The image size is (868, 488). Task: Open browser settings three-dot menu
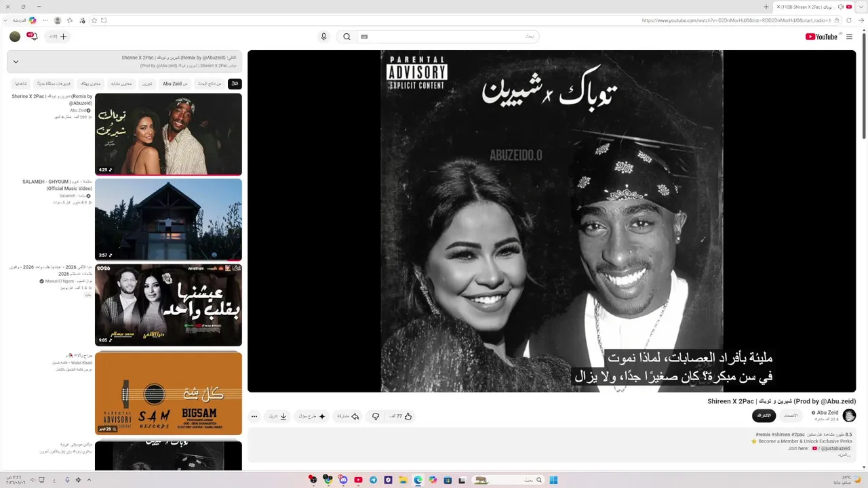(45, 20)
